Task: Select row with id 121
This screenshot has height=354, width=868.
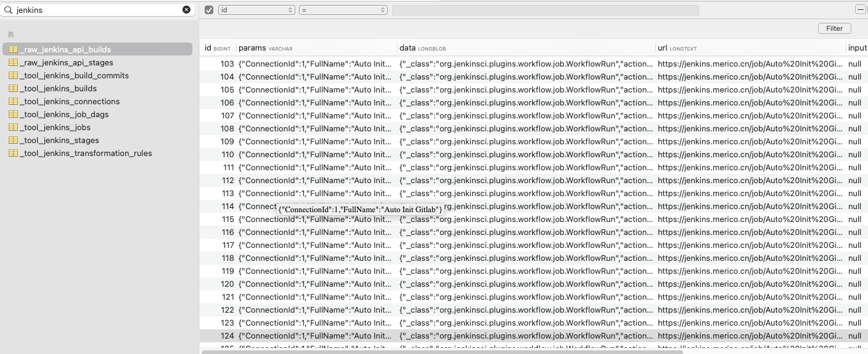Action: pyautogui.click(x=533, y=297)
